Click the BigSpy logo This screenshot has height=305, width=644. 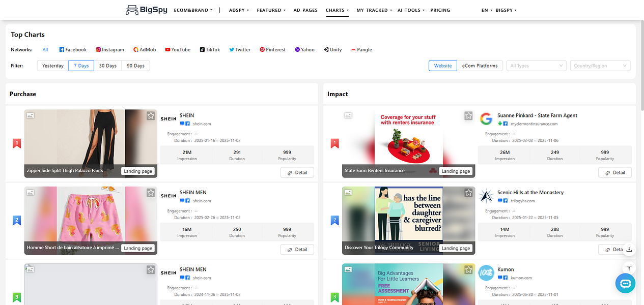click(147, 10)
